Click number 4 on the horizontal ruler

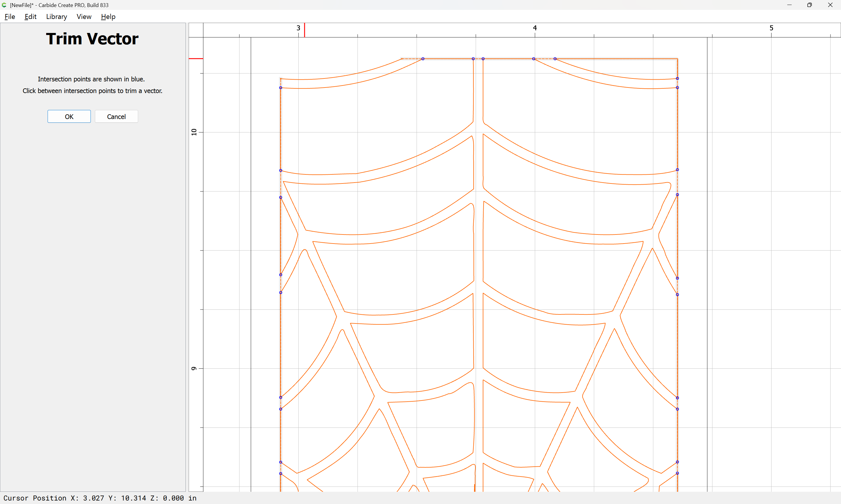[x=535, y=28]
